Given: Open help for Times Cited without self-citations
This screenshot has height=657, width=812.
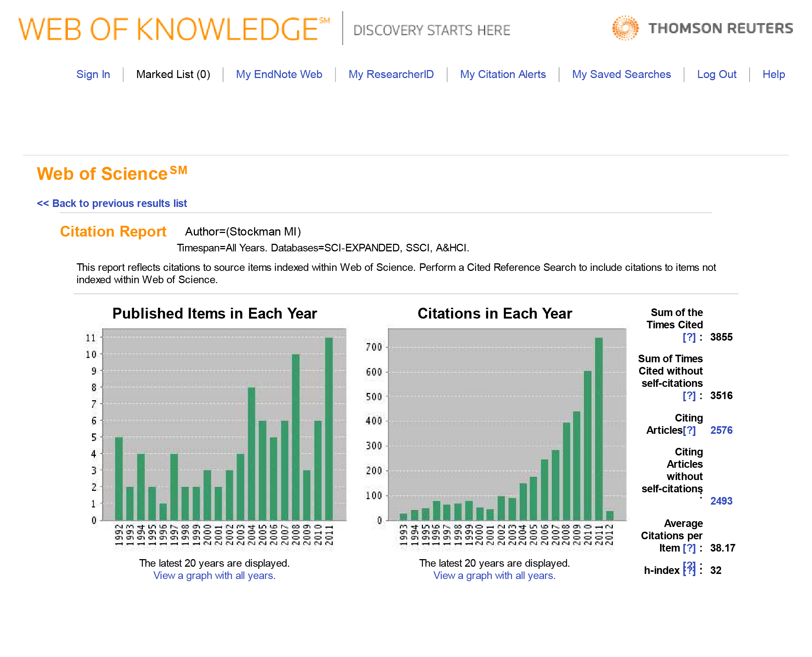Looking at the screenshot, I should 689,396.
